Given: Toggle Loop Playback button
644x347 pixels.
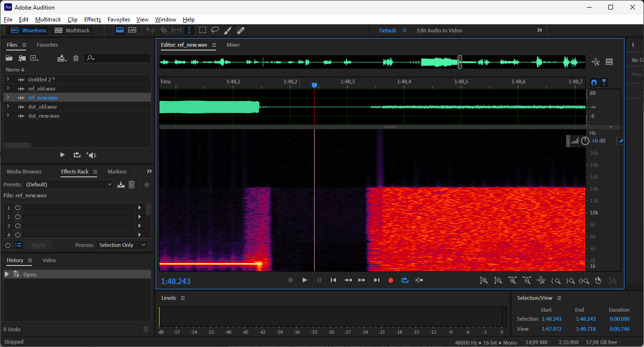Looking at the screenshot, I should (405, 280).
